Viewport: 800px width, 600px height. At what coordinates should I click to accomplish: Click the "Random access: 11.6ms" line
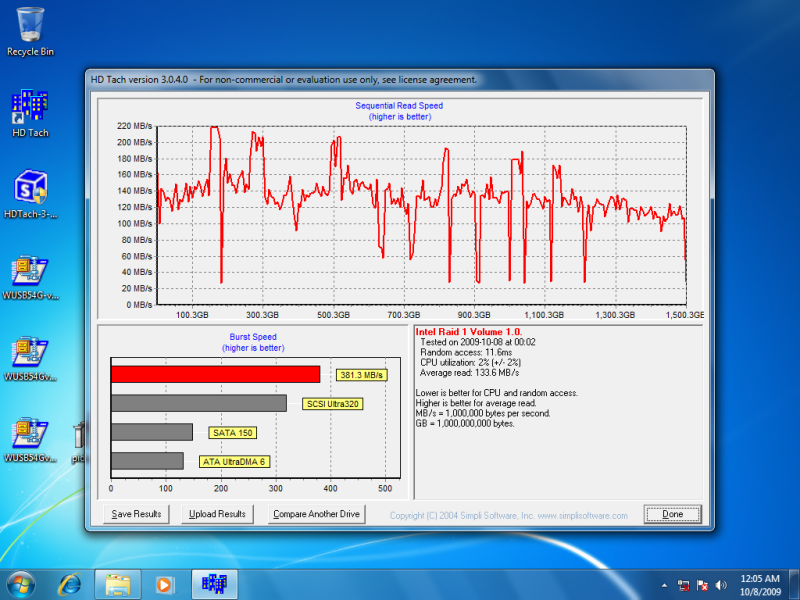click(466, 352)
